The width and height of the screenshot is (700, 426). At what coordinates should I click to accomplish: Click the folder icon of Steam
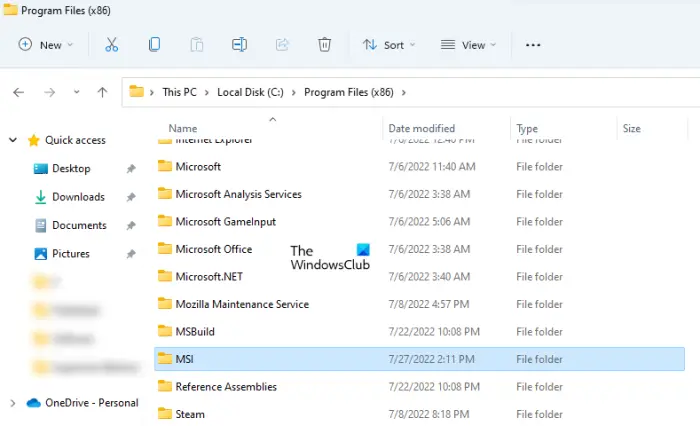click(x=165, y=413)
